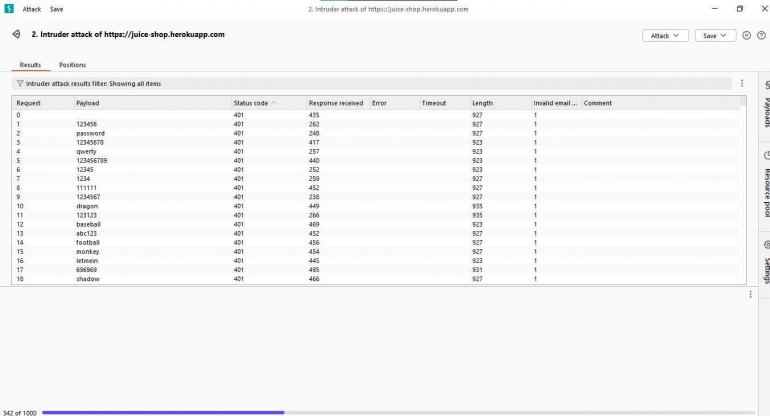
Task: Sort by Error column header
Action: [x=394, y=103]
